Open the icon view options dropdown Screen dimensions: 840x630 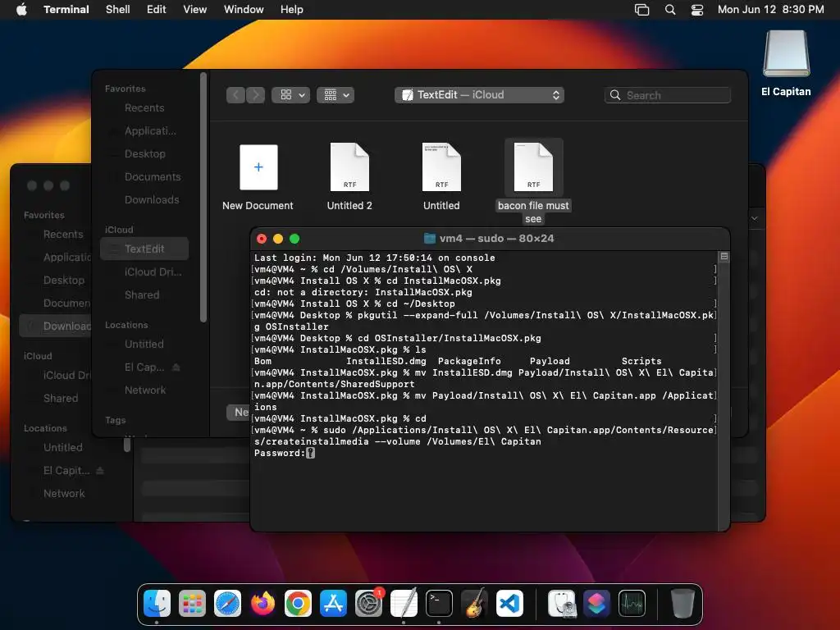tap(290, 95)
